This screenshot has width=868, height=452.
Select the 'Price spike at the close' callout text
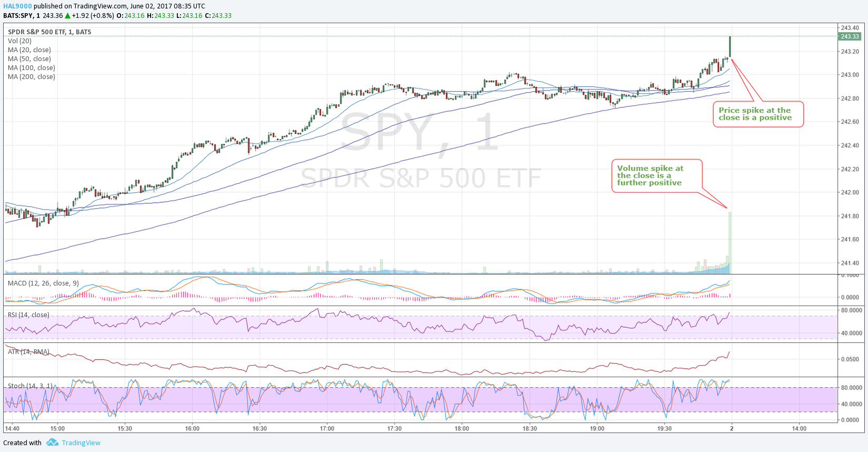coord(755,114)
